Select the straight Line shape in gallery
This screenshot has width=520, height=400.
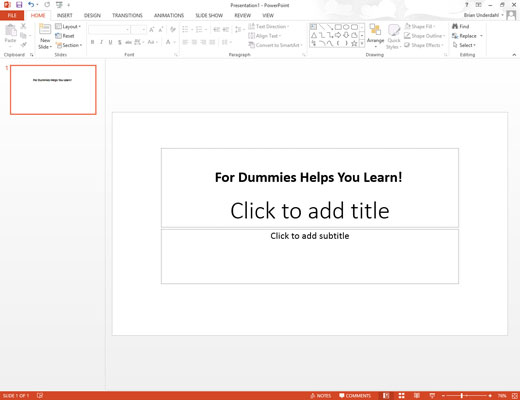pos(322,27)
